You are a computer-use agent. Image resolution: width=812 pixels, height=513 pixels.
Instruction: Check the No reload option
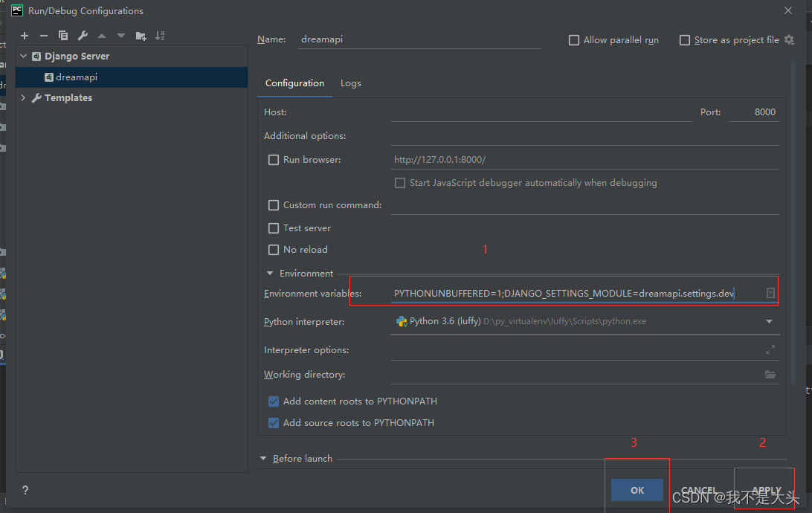[x=274, y=250]
